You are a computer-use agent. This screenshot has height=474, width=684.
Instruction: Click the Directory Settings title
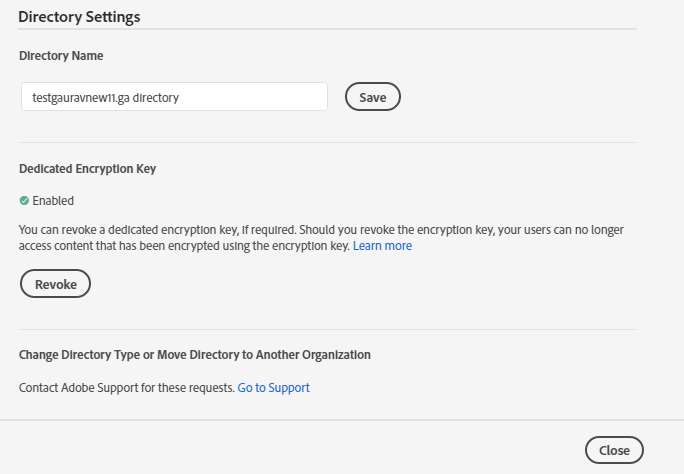[x=79, y=17]
